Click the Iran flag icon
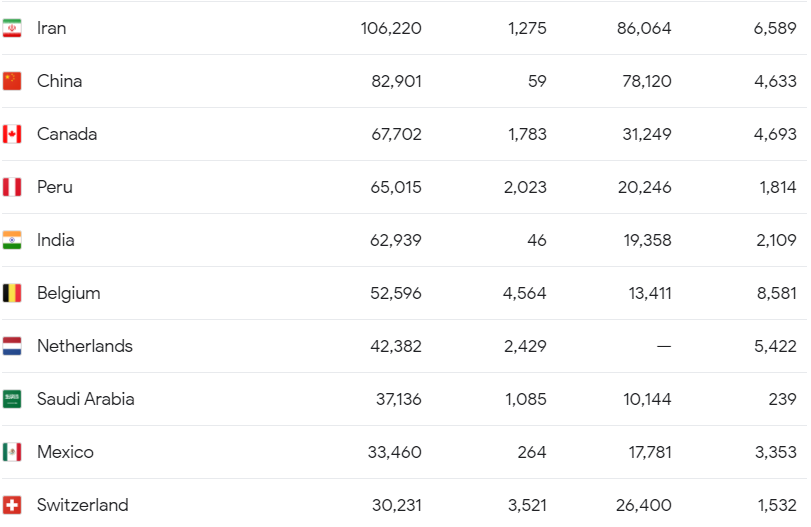The image size is (811, 527). (x=12, y=28)
